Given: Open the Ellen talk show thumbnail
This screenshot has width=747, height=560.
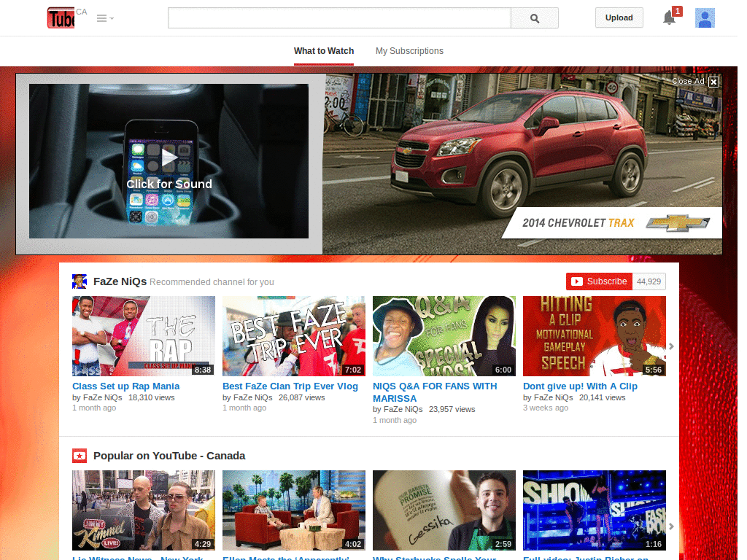Looking at the screenshot, I should (294, 510).
